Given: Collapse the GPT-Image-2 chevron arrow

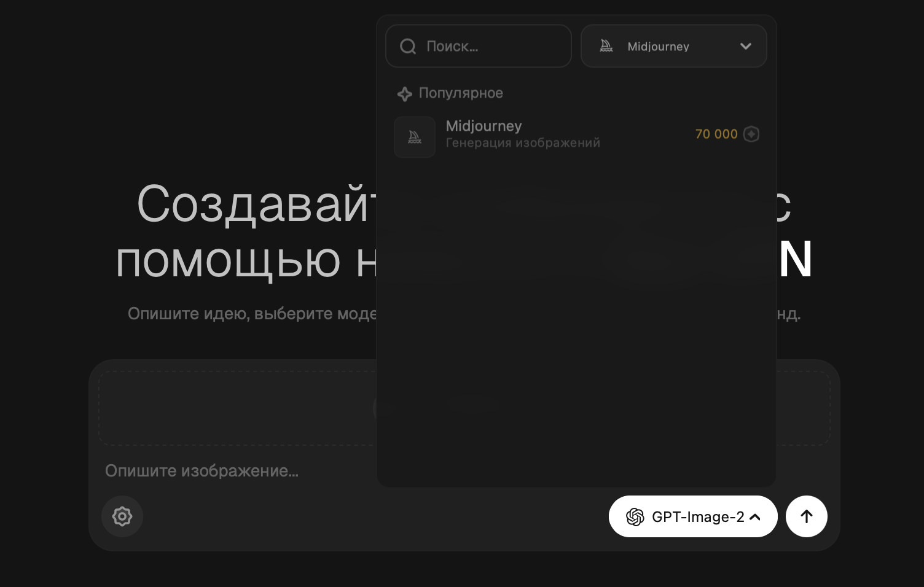Looking at the screenshot, I should coord(756,517).
